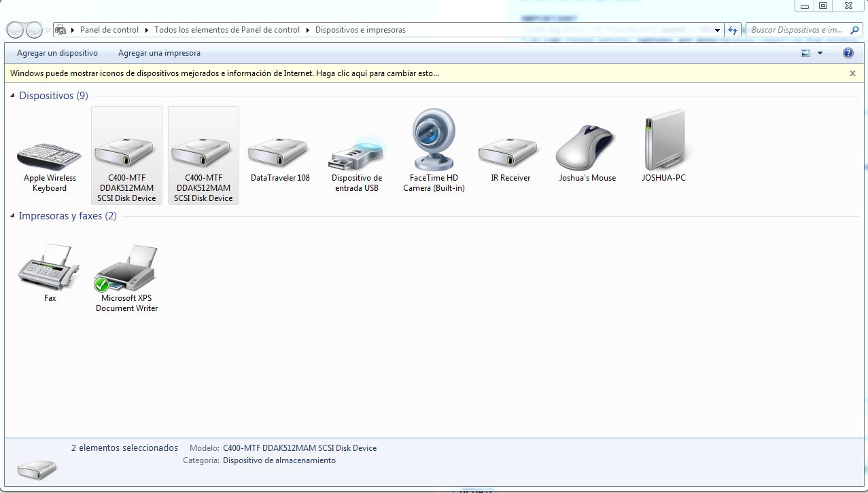
Task: Click Panel de control breadcrumb
Action: 109,30
